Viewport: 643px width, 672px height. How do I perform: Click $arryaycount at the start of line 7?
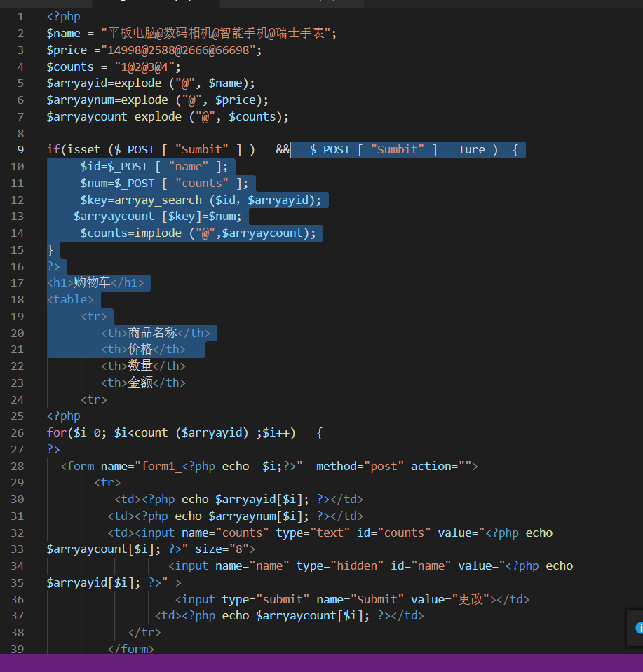tap(87, 116)
